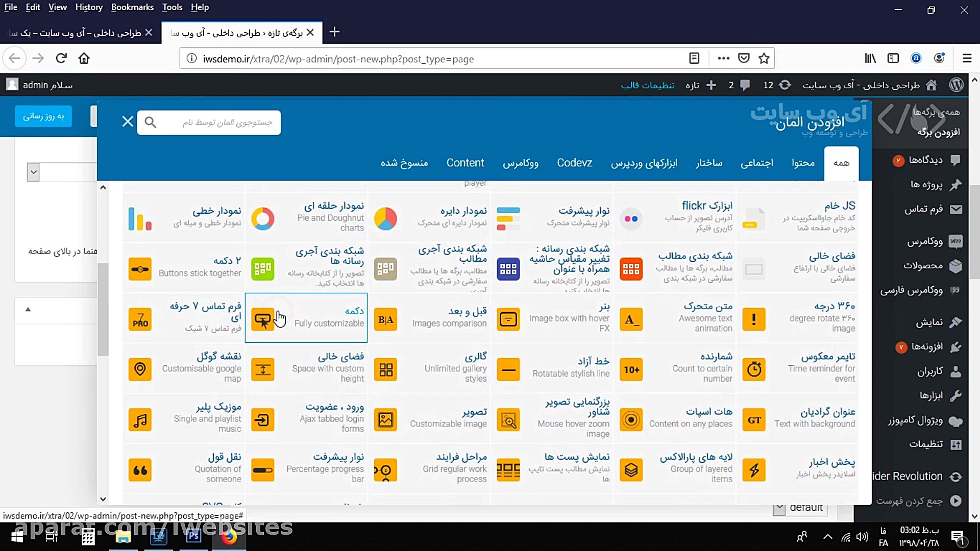Click the ووکامرس Woo icon in admin sidebar
Viewport: 980px width, 551px height.
click(957, 241)
